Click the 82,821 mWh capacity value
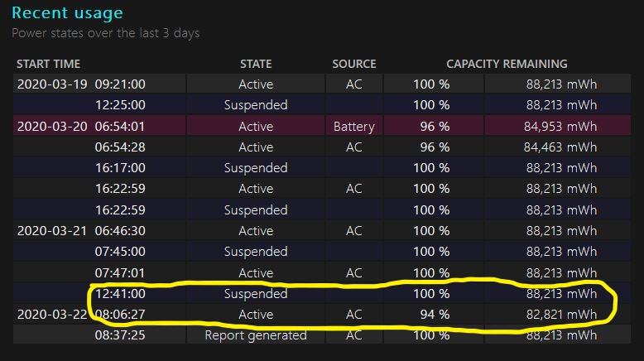 click(561, 315)
